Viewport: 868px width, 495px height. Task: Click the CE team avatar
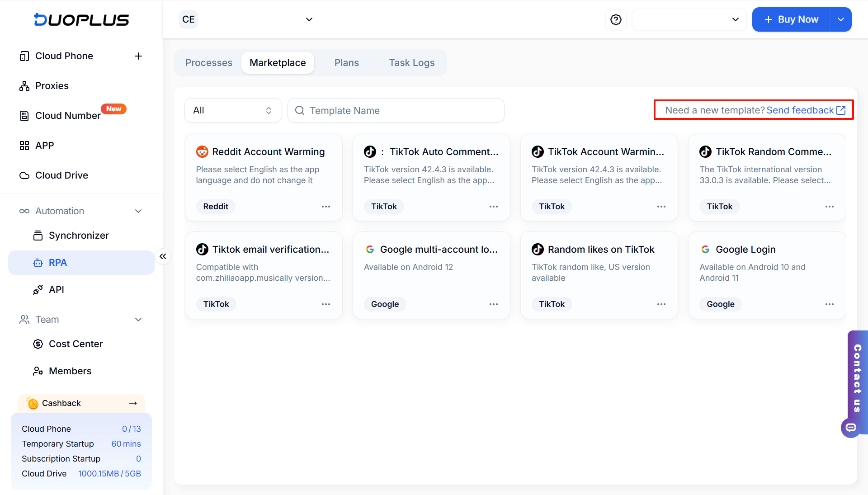tap(189, 19)
